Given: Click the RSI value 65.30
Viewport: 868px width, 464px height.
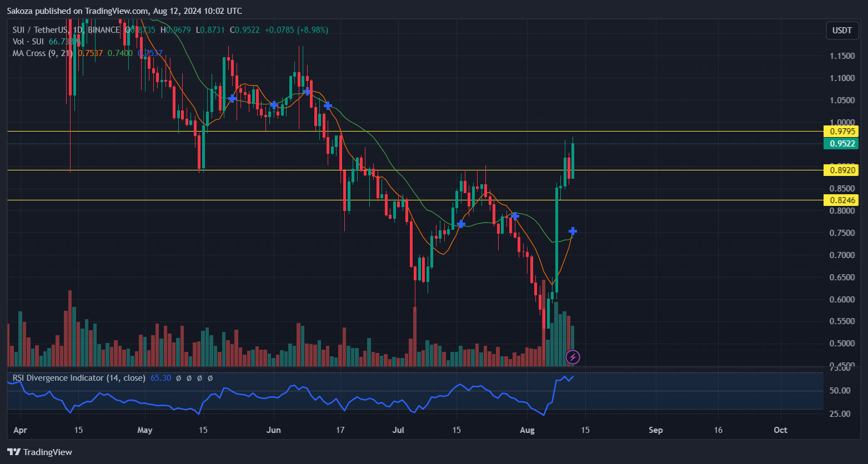Looking at the screenshot, I should coord(160,378).
